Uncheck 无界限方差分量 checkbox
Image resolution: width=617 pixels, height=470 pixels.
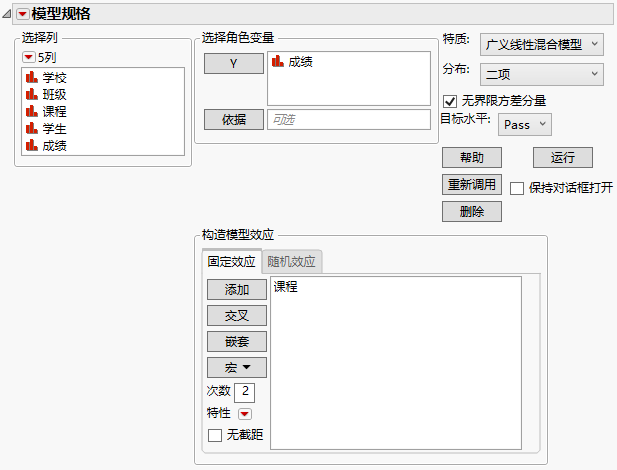click(x=450, y=102)
